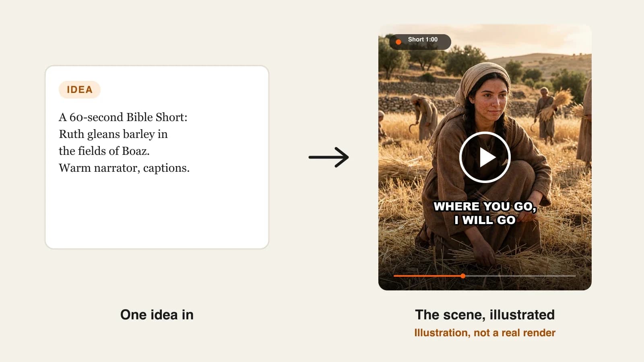The image size is (644, 362).
Task: Select the Short 1:00 duration badge
Action: (420, 42)
